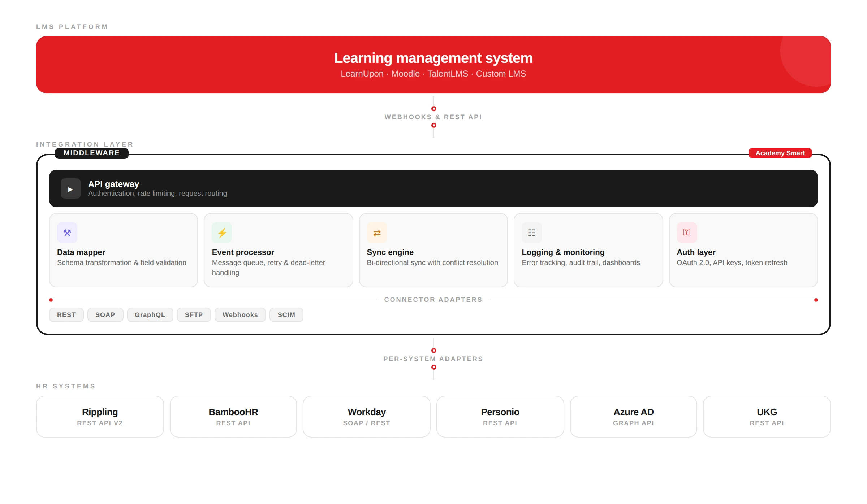867x504 pixels.
Task: Select the SCIM connector adapter chip
Action: click(286, 315)
